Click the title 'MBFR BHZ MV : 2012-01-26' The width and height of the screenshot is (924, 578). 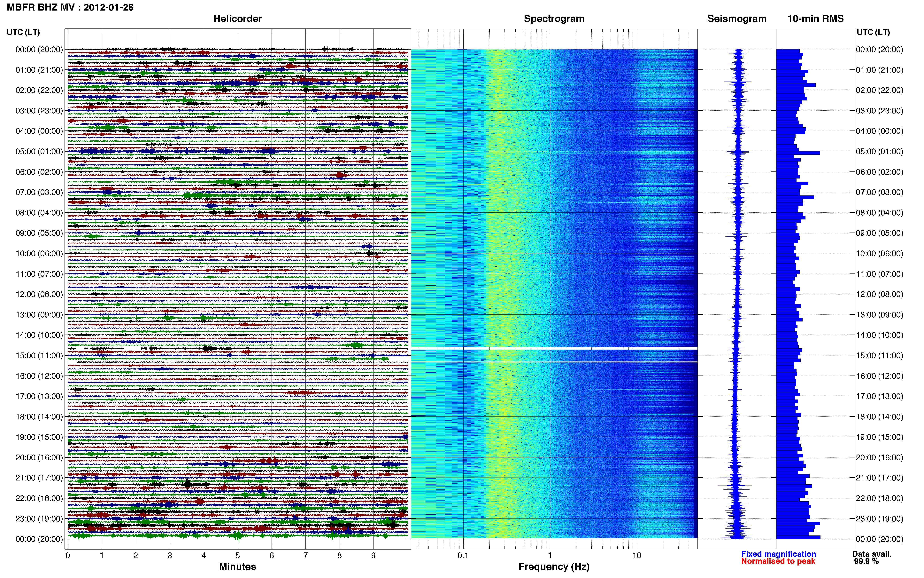70,7
